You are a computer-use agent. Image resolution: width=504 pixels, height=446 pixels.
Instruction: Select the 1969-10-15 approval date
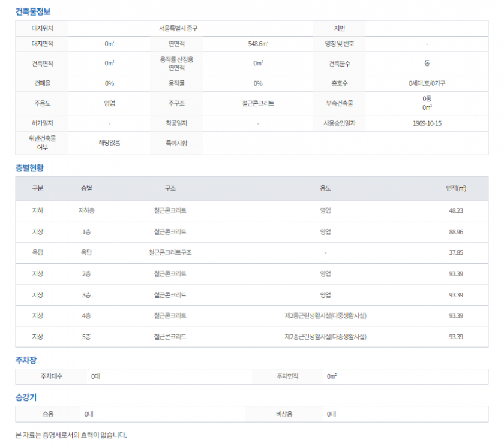[427, 123]
